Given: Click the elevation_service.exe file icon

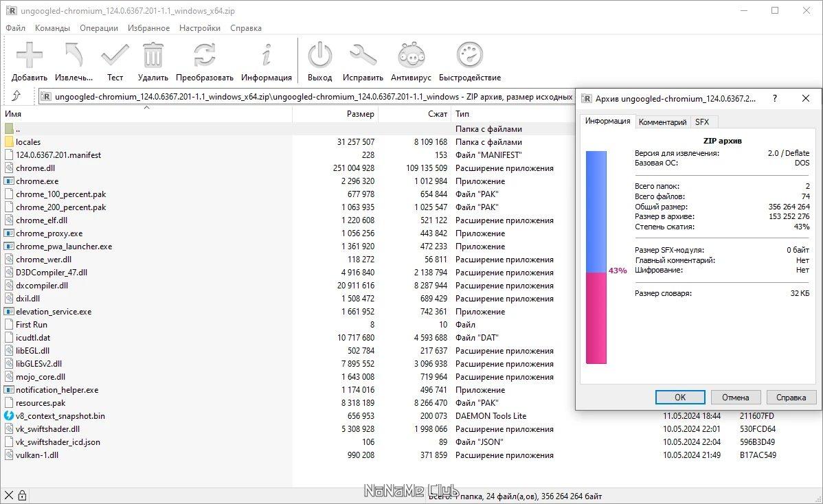Looking at the screenshot, I should [8, 311].
